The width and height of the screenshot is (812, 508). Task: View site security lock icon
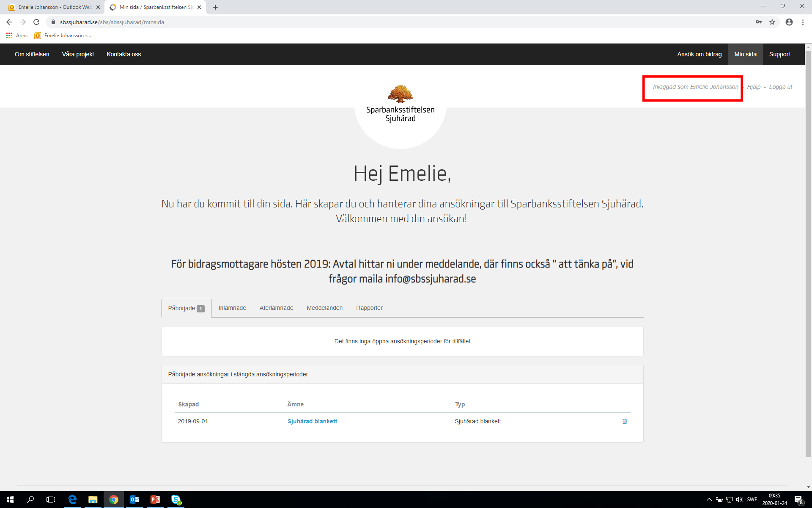click(53, 22)
